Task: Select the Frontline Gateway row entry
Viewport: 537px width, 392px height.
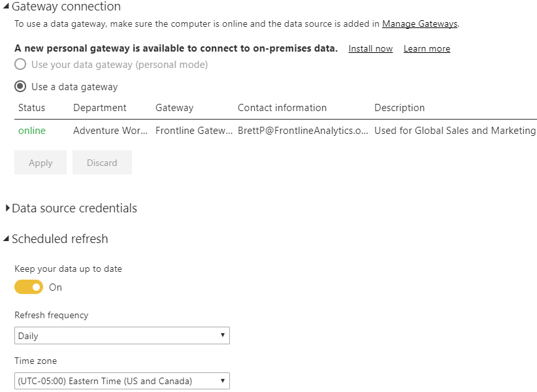Action: [194, 131]
